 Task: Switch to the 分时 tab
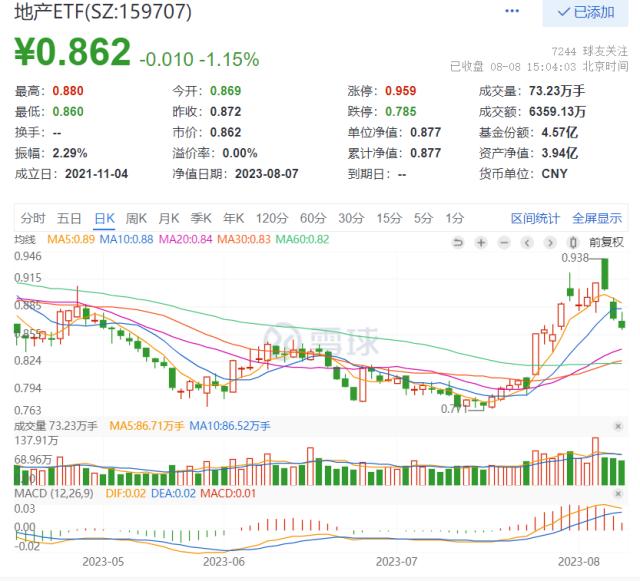[33, 218]
